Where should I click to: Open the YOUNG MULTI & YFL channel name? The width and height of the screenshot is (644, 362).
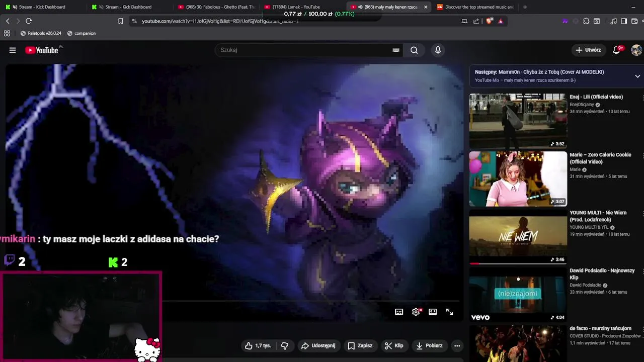(589, 227)
